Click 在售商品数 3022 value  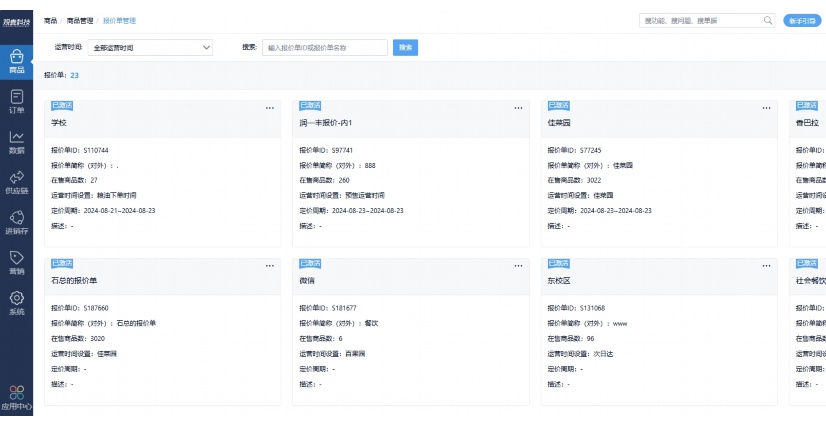tap(594, 180)
